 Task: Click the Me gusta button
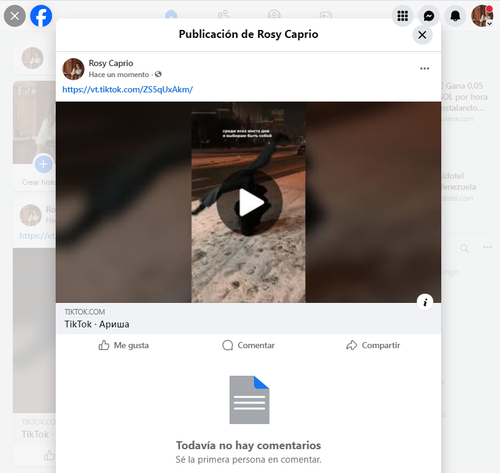point(124,345)
